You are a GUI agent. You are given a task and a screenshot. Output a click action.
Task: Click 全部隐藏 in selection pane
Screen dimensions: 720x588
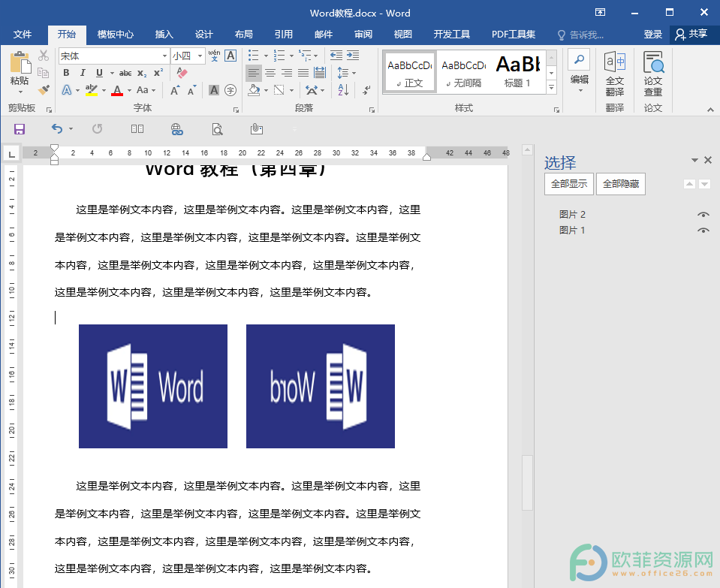tap(621, 184)
